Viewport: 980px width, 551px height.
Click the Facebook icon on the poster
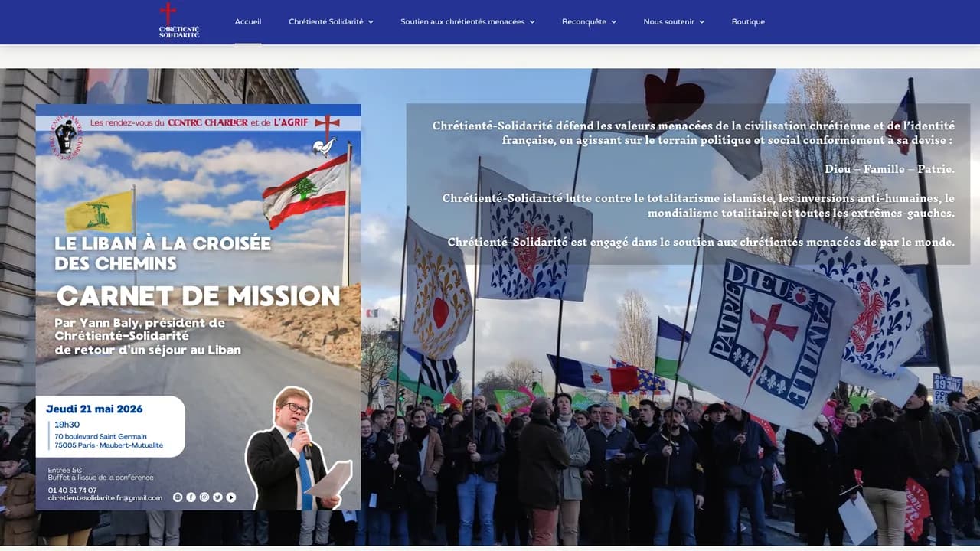(191, 497)
